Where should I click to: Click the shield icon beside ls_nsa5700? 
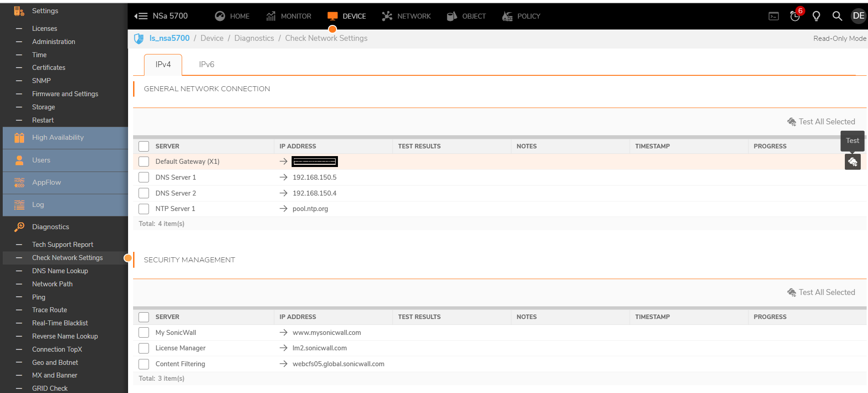(x=139, y=39)
